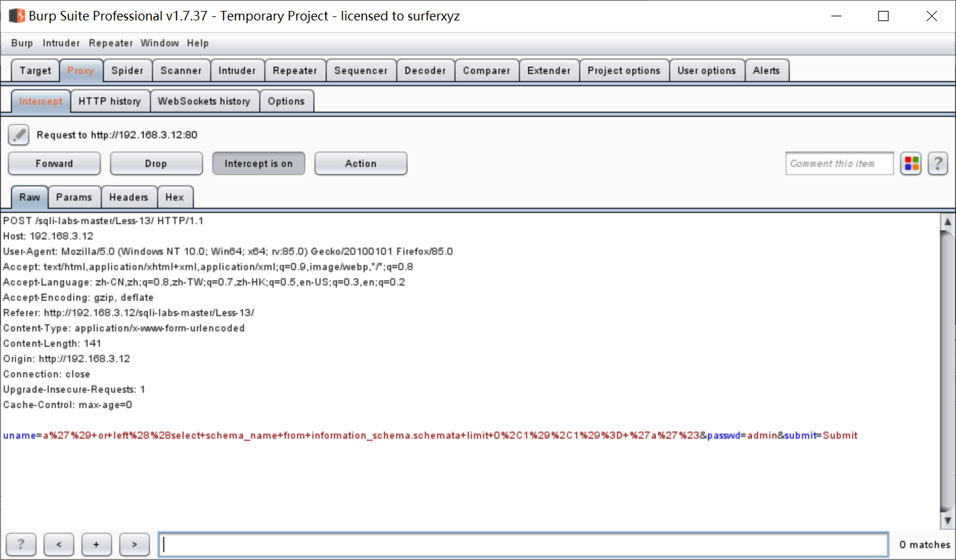Click the passwd parameter name
This screenshot has width=956, height=560.
click(724, 435)
